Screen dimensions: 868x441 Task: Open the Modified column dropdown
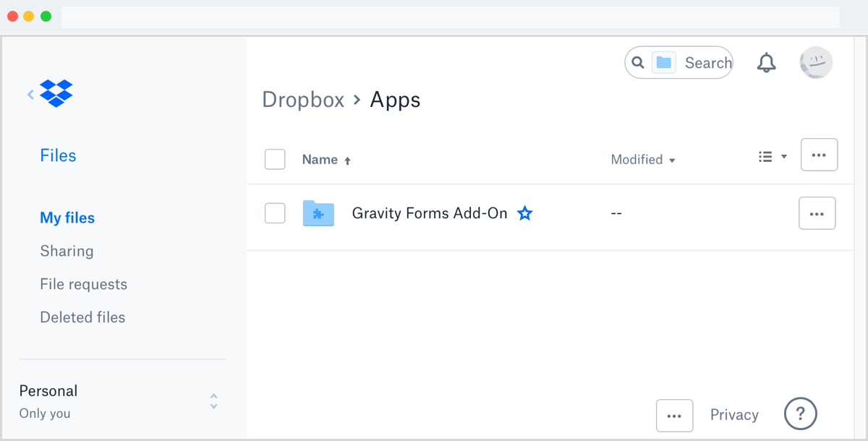coord(643,160)
